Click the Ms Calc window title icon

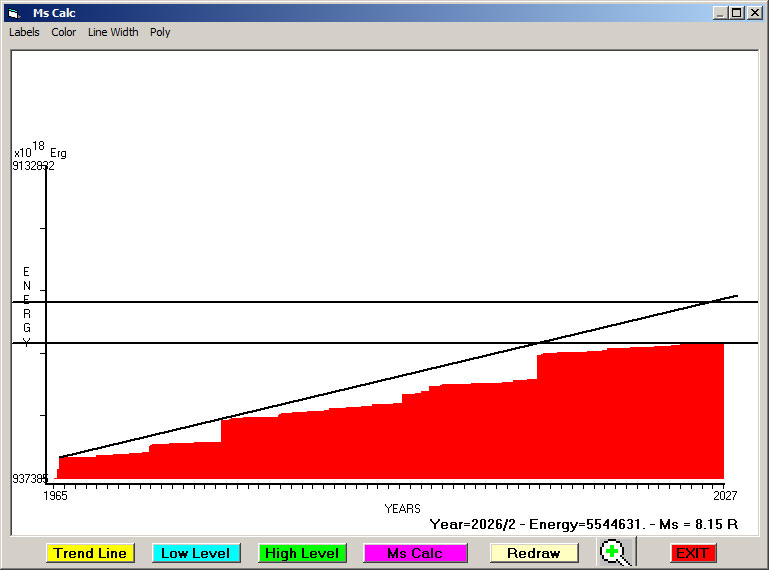14,13
